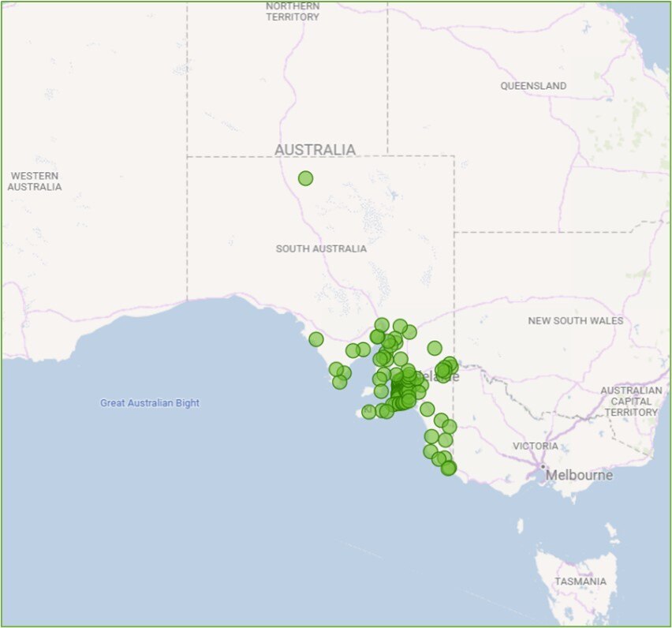Click the Melbourne city name label
Image resolution: width=672 pixels, height=628 pixels.
tap(579, 476)
